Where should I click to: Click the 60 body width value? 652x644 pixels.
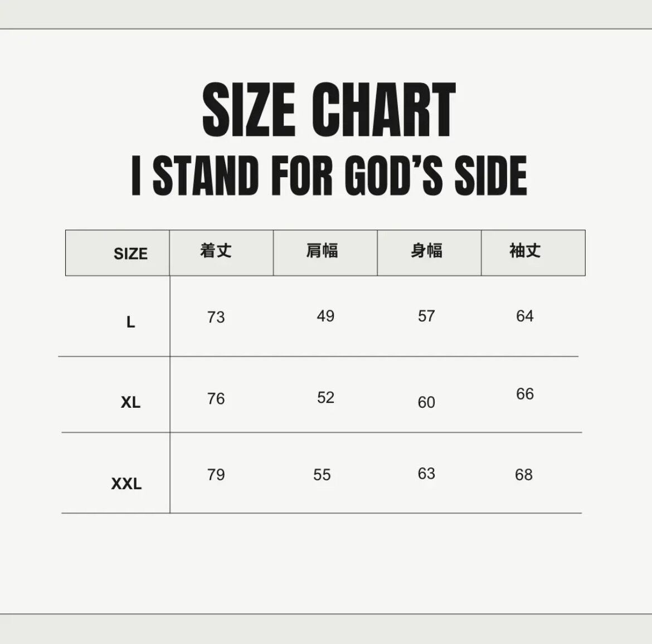[x=426, y=402]
